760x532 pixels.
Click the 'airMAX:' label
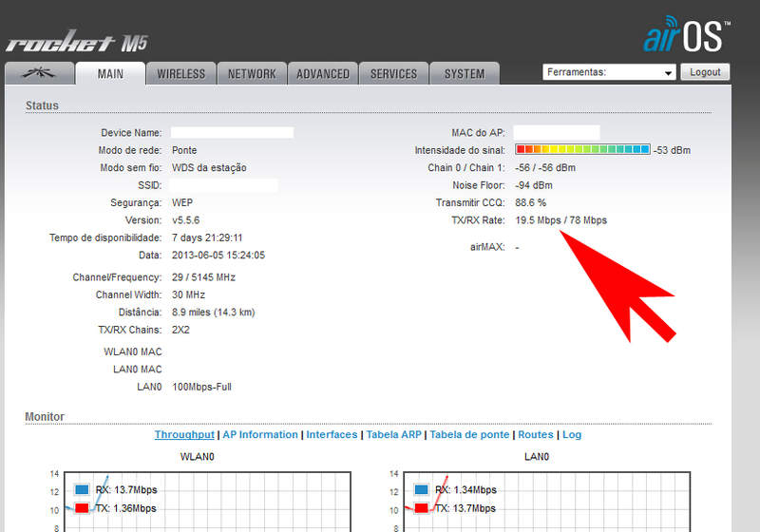coord(487,247)
